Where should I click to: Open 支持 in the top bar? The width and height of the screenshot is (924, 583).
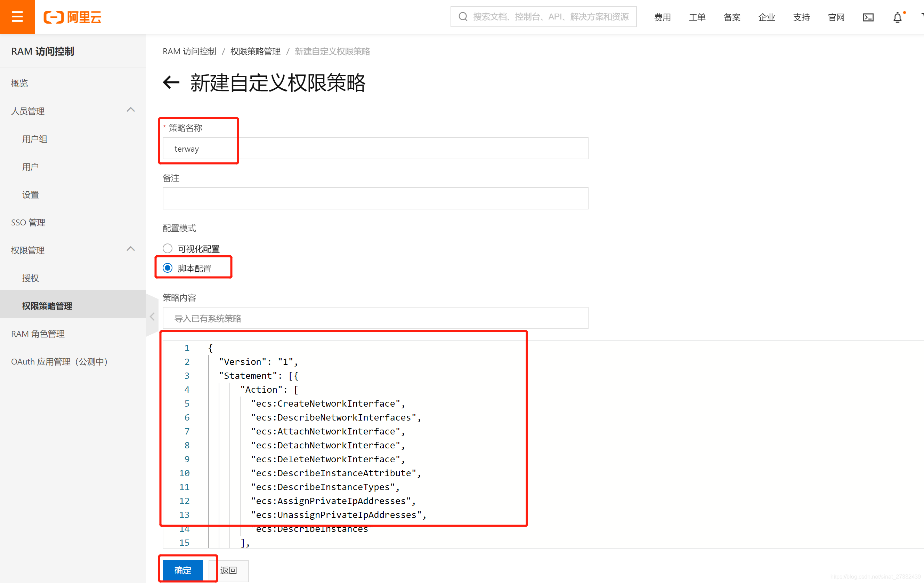pyautogui.click(x=802, y=17)
